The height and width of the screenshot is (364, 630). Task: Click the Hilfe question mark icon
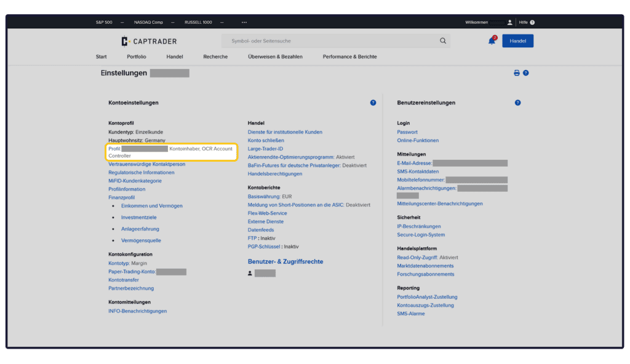[532, 23]
